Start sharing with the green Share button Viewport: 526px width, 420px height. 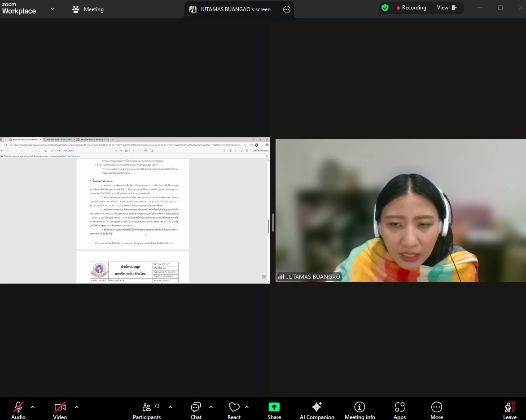[x=274, y=407]
